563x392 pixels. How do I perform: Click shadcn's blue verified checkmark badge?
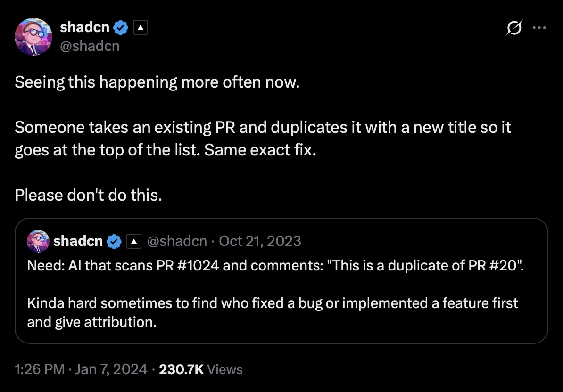(x=121, y=27)
